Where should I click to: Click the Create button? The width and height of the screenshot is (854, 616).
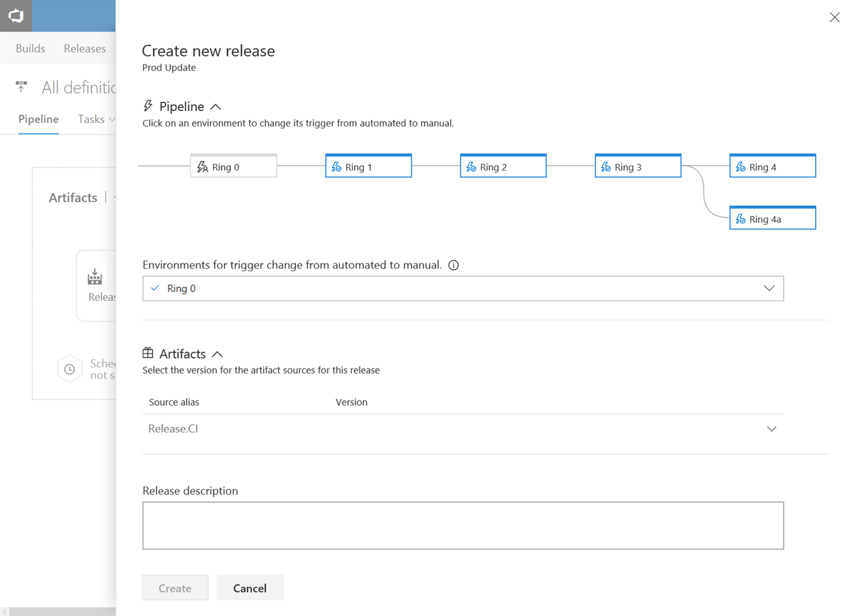(x=175, y=588)
